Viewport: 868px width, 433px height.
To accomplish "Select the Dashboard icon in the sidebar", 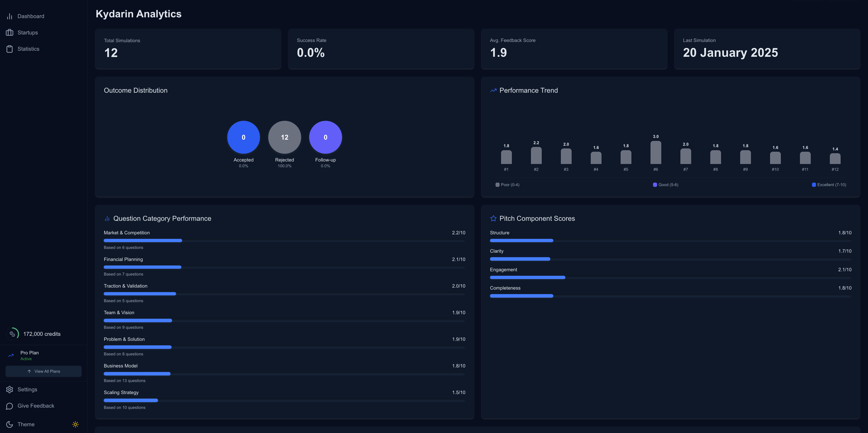I will [x=9, y=16].
